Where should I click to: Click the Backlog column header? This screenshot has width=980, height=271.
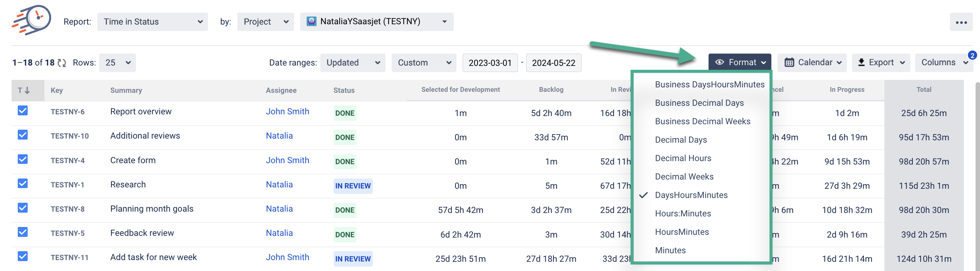click(551, 90)
